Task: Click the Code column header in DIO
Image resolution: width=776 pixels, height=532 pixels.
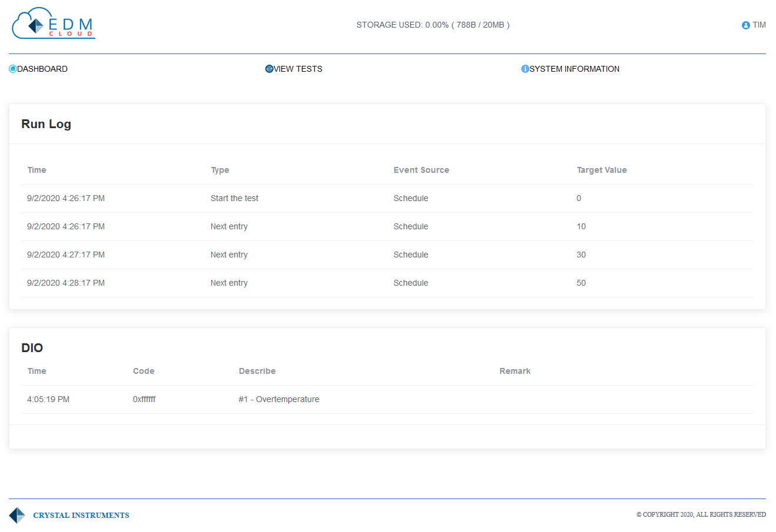Action: (144, 371)
